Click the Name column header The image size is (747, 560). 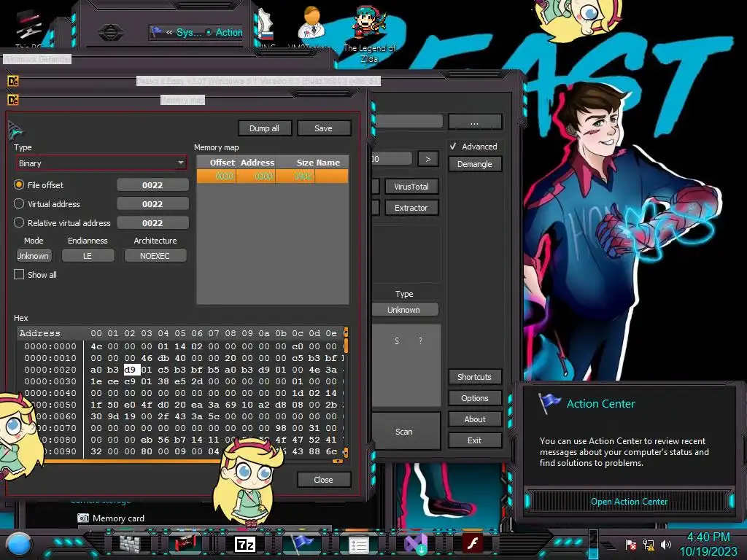click(332, 163)
